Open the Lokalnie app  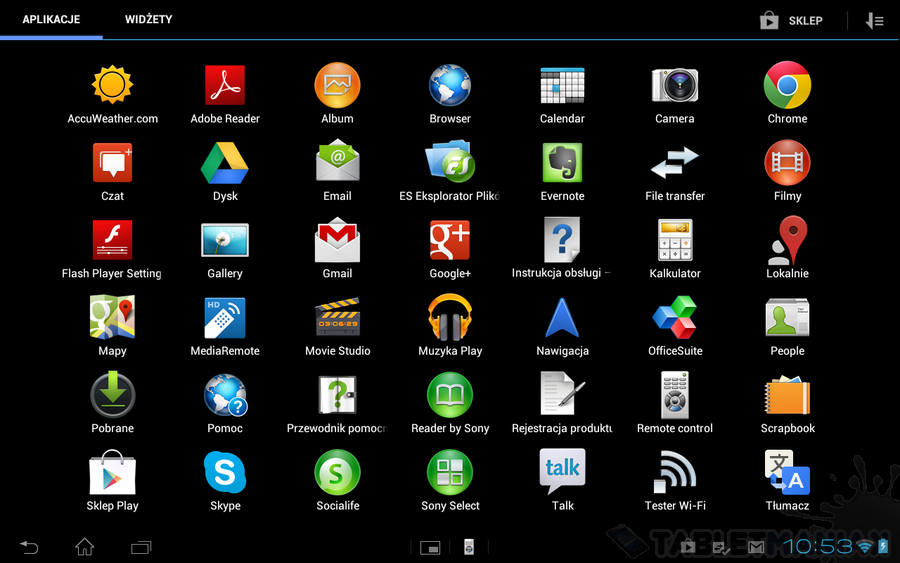click(788, 240)
